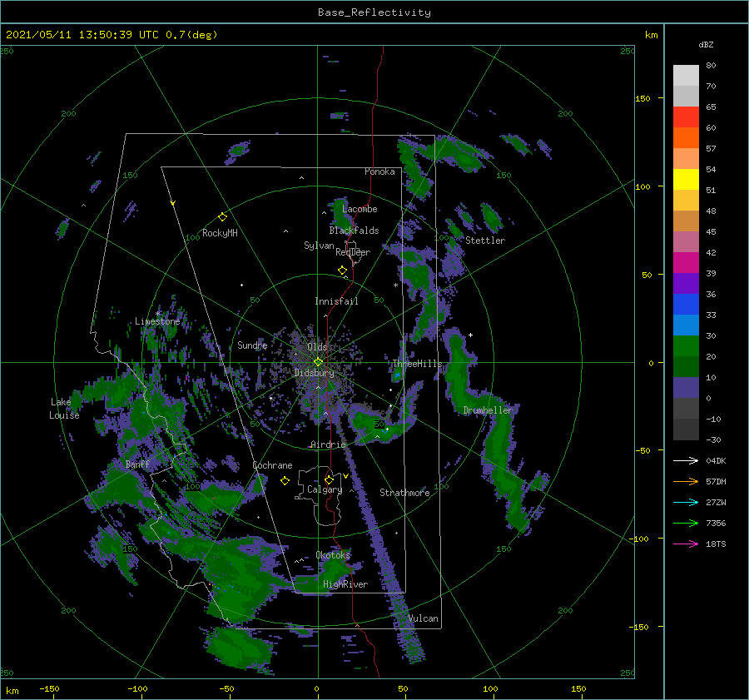Click the Calgary city label
The image size is (749, 700).
pos(325,489)
